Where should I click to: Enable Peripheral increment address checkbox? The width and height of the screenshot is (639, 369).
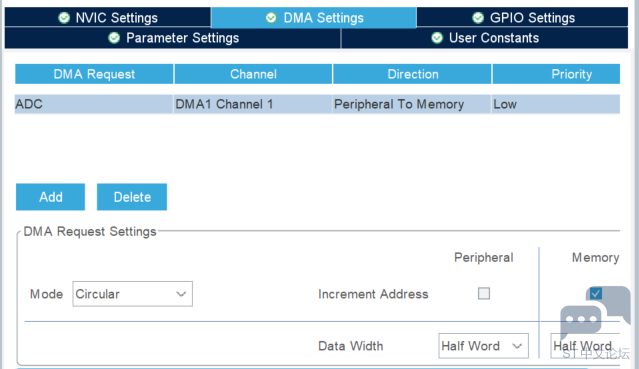click(x=484, y=294)
